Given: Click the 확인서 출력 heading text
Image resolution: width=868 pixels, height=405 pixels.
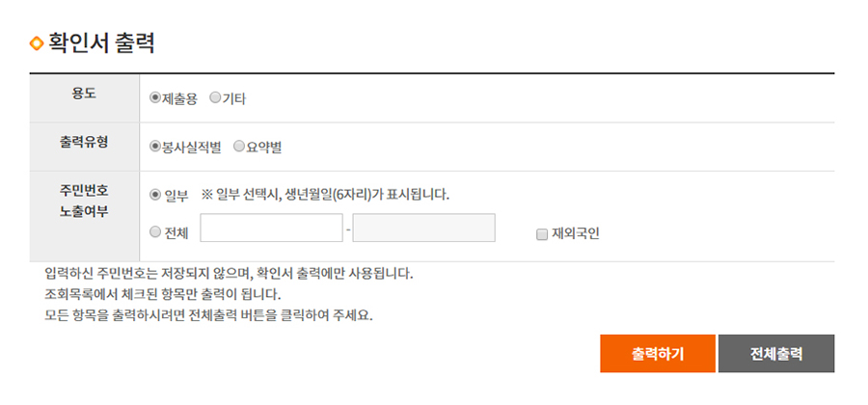Looking at the screenshot, I should (101, 43).
